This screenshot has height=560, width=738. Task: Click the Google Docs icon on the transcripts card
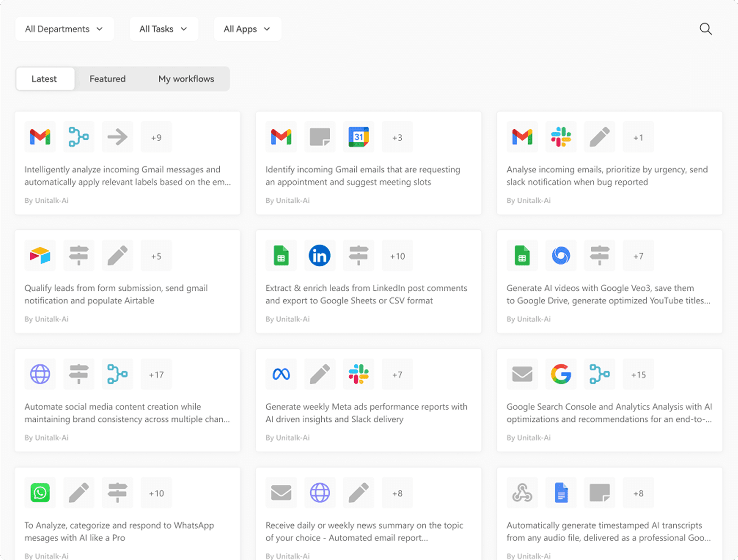click(x=561, y=493)
